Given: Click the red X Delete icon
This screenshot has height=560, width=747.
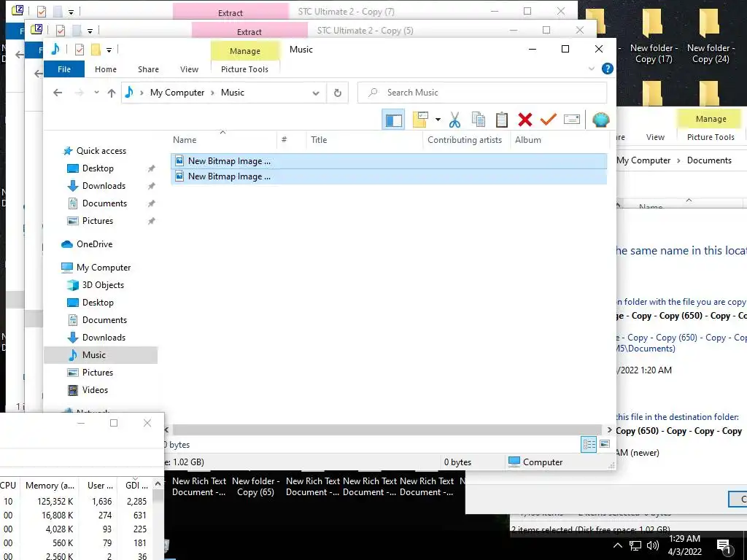Looking at the screenshot, I should 525,120.
